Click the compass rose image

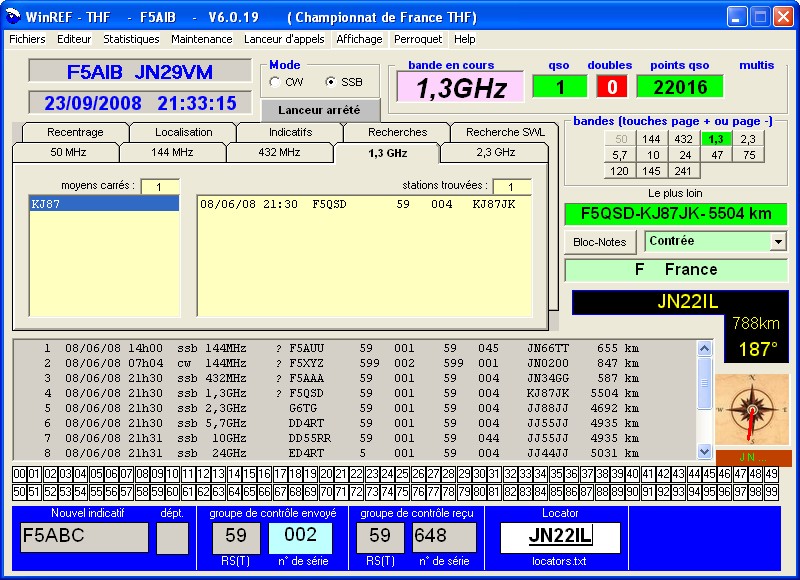pyautogui.click(x=752, y=410)
